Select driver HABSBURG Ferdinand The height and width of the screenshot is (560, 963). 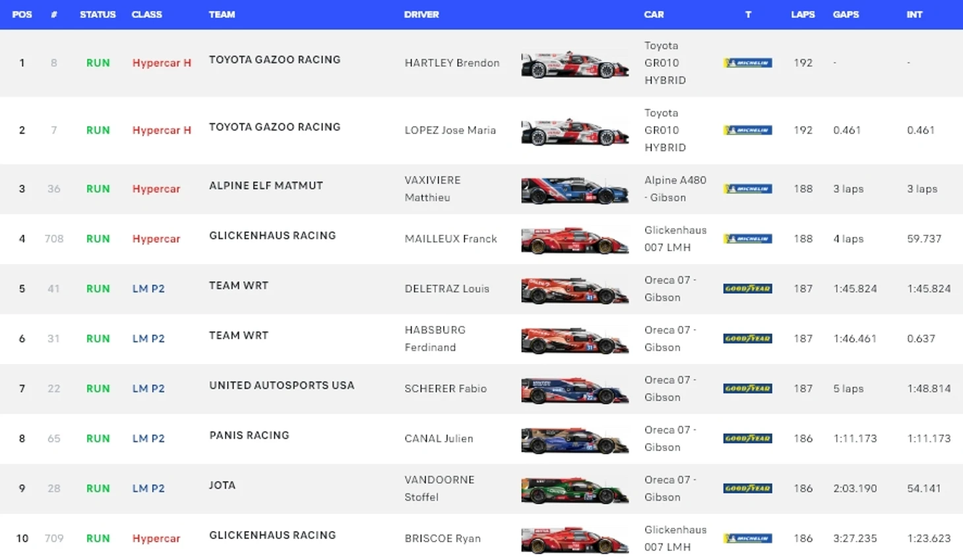click(x=435, y=338)
